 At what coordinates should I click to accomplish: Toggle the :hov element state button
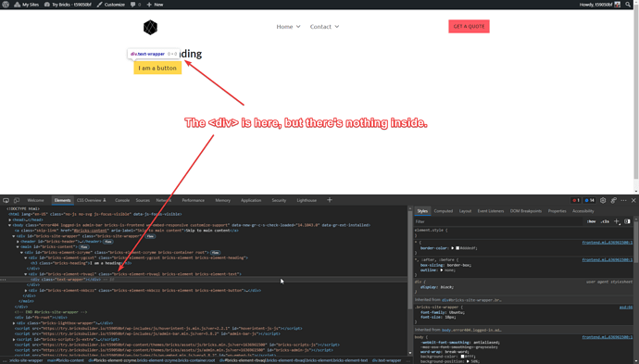(x=592, y=221)
